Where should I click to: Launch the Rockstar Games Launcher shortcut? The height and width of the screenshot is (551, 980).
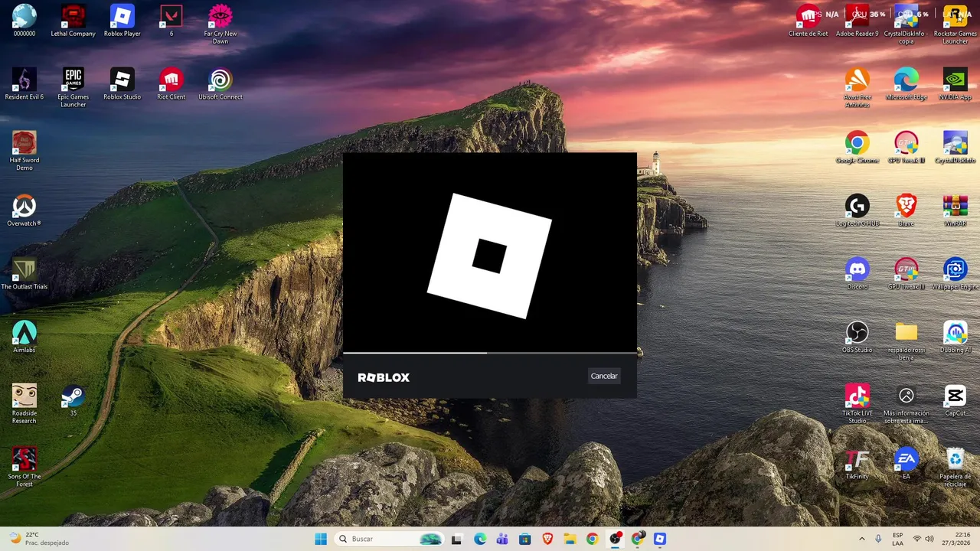click(955, 24)
